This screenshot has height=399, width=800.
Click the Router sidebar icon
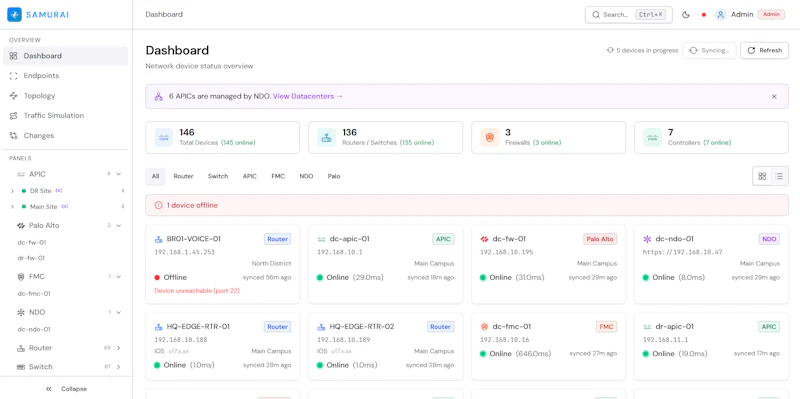coord(21,348)
